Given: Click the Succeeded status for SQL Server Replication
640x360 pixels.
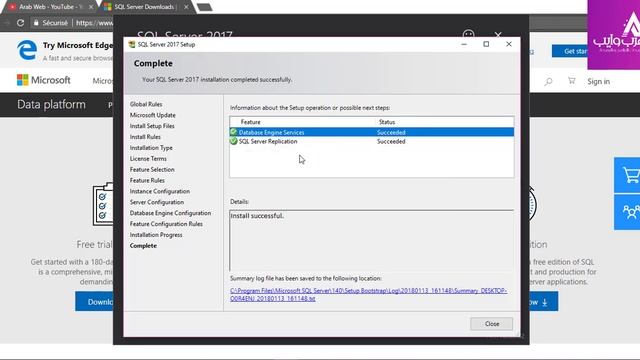Looking at the screenshot, I should coord(391,141).
